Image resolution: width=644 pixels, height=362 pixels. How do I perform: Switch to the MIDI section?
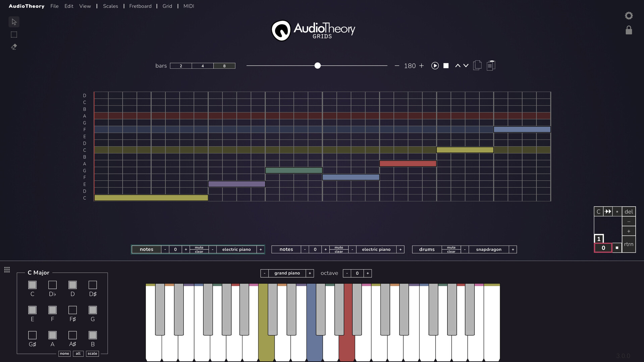click(189, 6)
